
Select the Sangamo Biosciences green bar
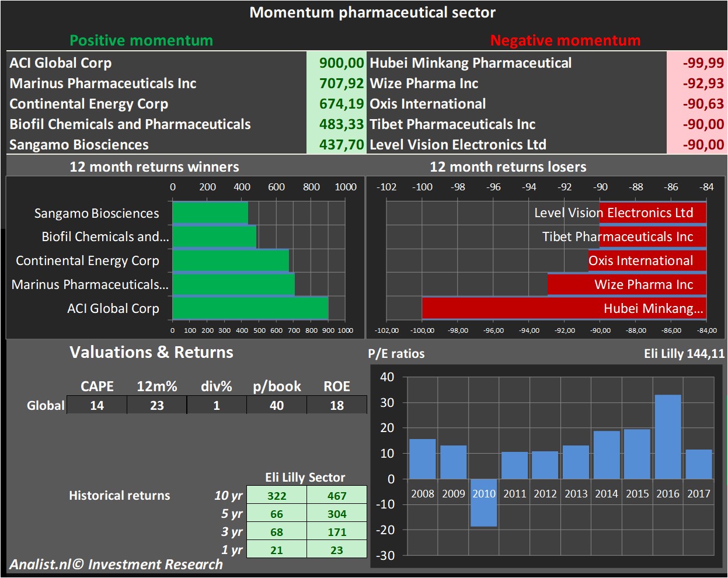[x=210, y=213]
